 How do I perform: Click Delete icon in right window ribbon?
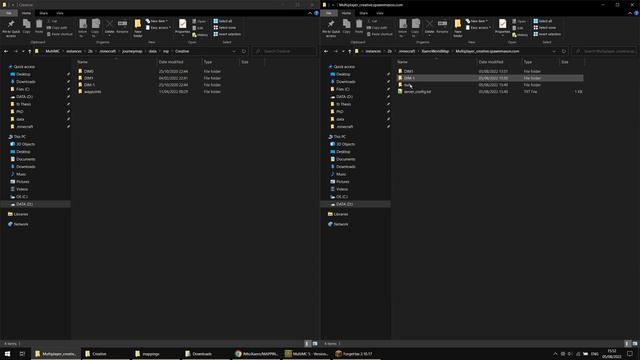click(x=429, y=26)
